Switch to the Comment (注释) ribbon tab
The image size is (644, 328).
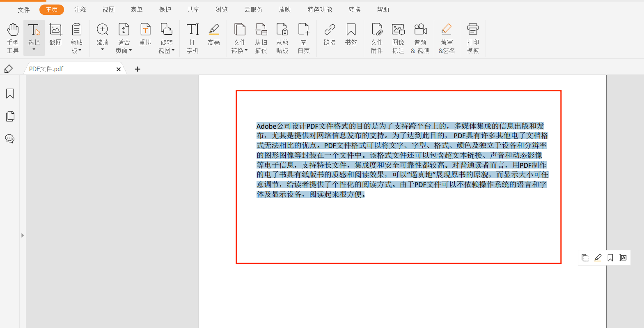click(80, 9)
